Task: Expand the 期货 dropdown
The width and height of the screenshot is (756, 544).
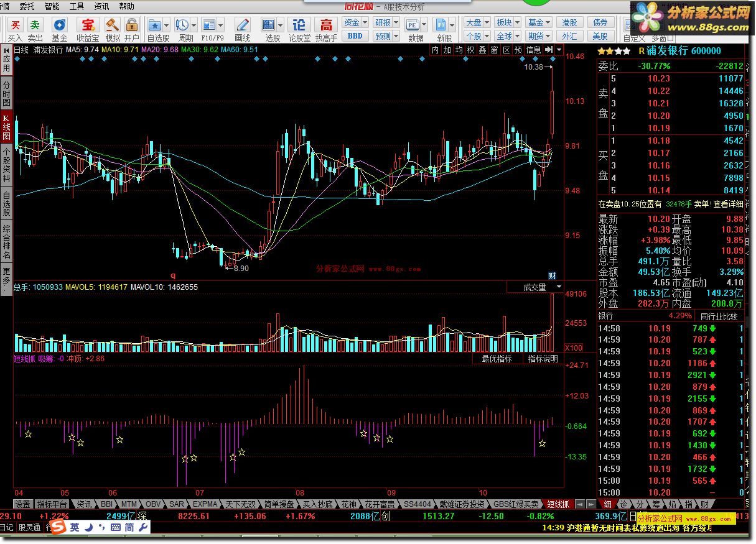Action: [548, 36]
